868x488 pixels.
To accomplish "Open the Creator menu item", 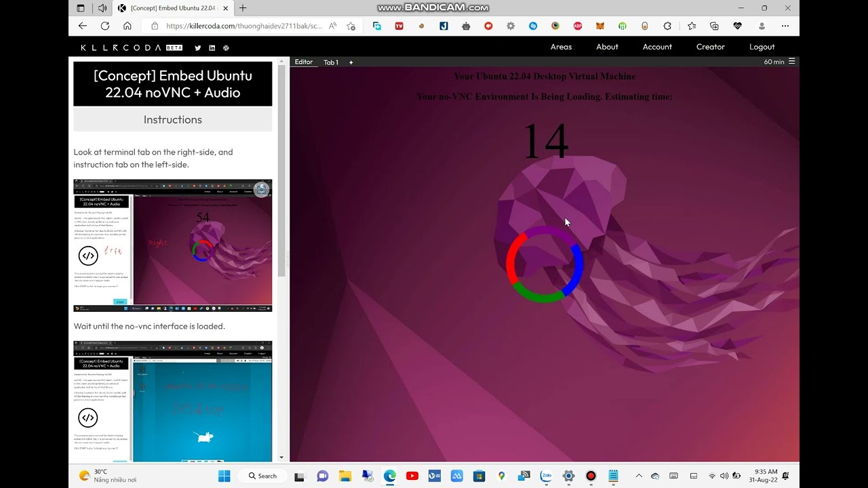I will tap(711, 47).
